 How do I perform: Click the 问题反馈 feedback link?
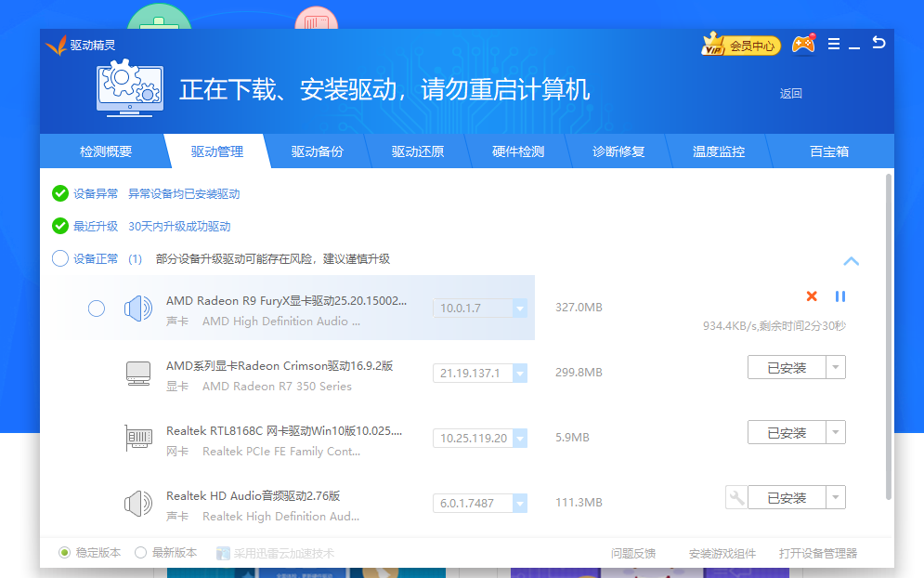633,553
